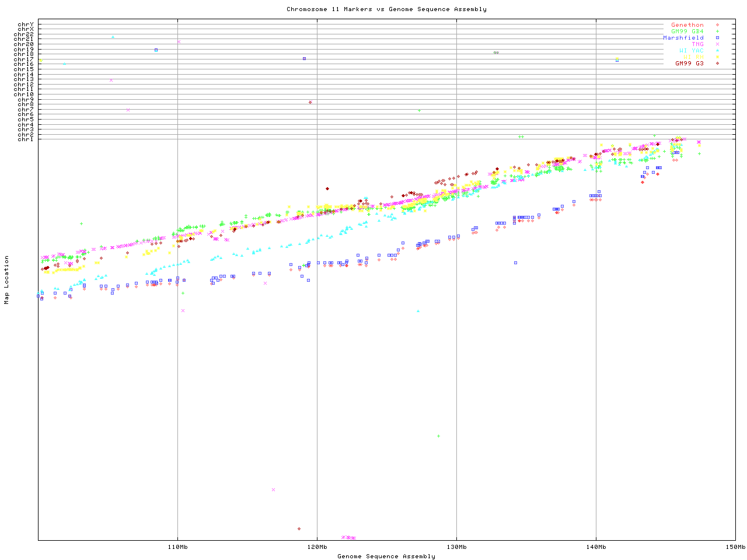Screen dimensions: 747x560
Task: Click the 130Mb x-axis tick label
Action: (456, 547)
